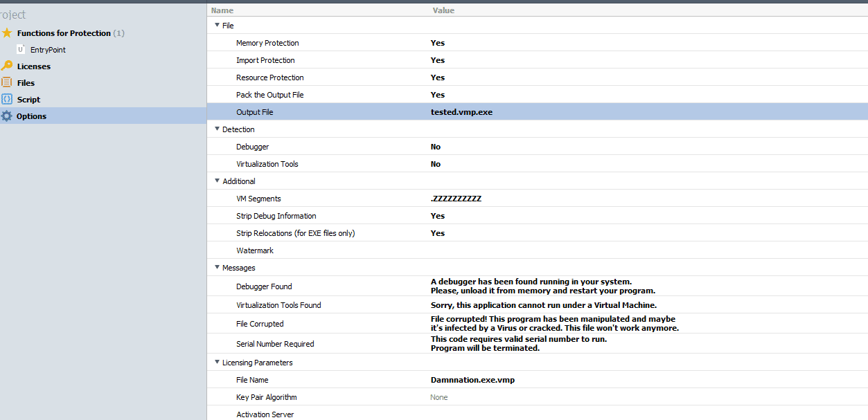This screenshot has height=420, width=868.
Task: Change Strip Debug Information Yes value
Action: [438, 216]
